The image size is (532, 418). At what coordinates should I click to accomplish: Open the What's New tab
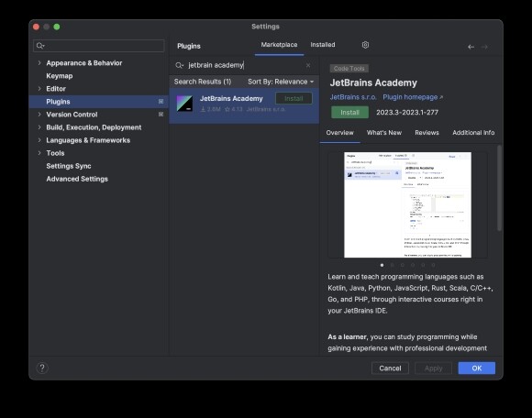tap(384, 133)
